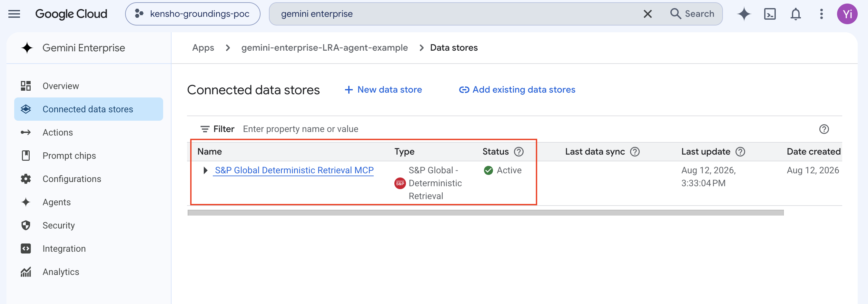Click the green Active status checkmark

488,170
